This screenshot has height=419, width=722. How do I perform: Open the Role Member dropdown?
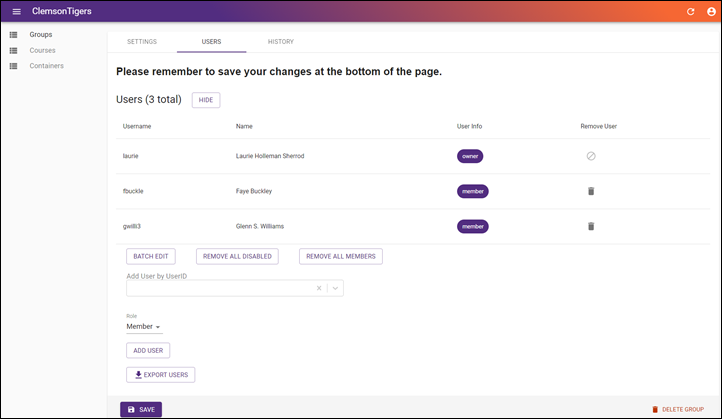(144, 326)
